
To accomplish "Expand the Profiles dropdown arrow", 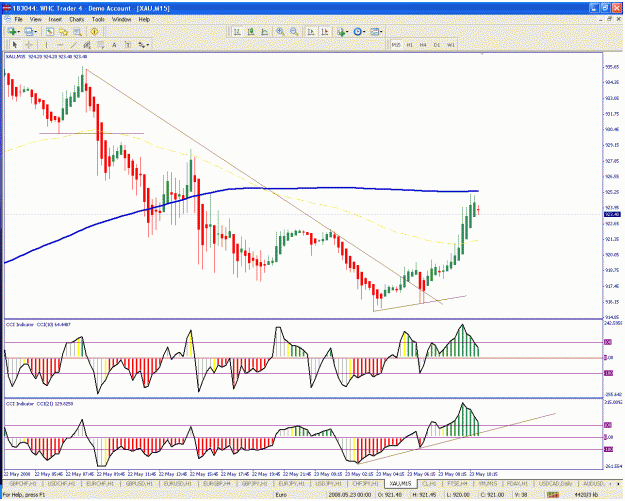I will click(x=35, y=32).
